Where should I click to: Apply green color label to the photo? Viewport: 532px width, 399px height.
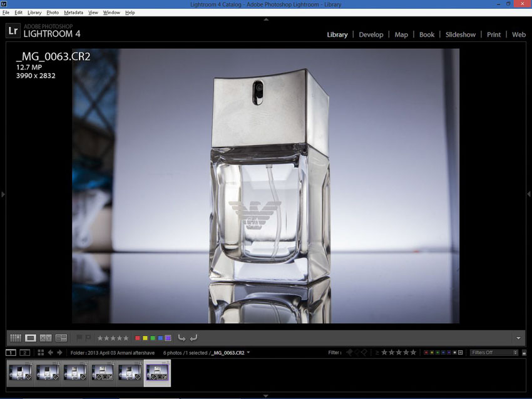(153, 338)
